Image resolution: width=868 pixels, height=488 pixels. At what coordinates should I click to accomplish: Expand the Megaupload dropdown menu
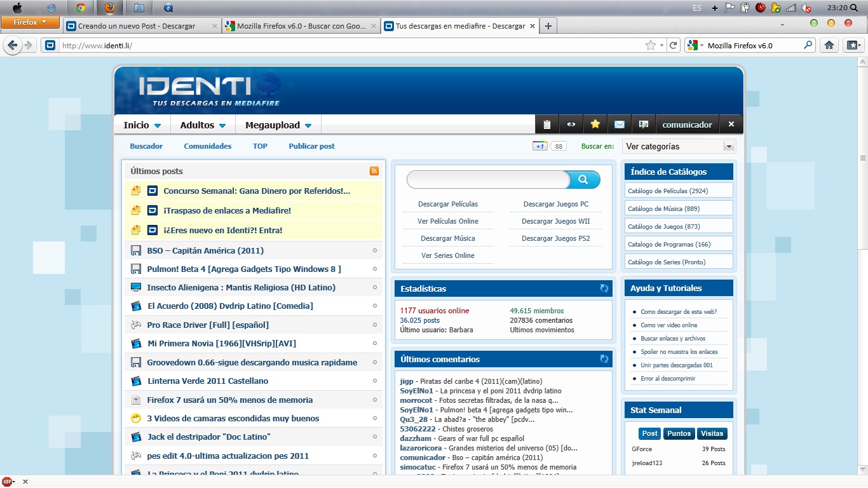(x=278, y=125)
